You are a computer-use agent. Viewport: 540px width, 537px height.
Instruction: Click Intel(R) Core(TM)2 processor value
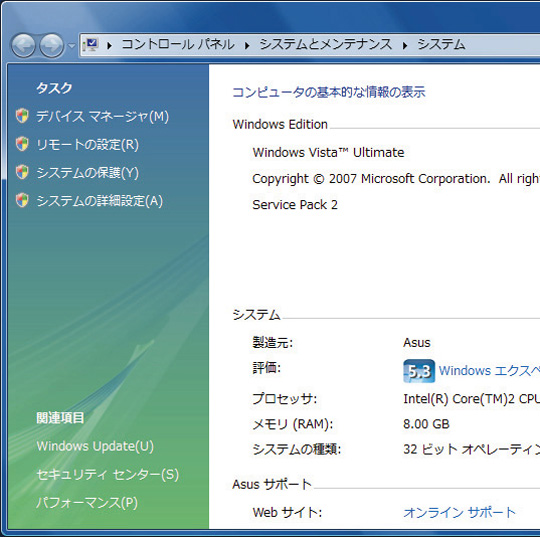(x=471, y=399)
